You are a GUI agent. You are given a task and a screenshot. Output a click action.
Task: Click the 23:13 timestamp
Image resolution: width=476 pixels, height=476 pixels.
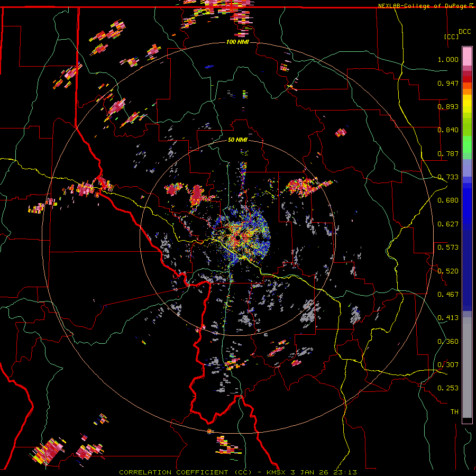click(346, 472)
